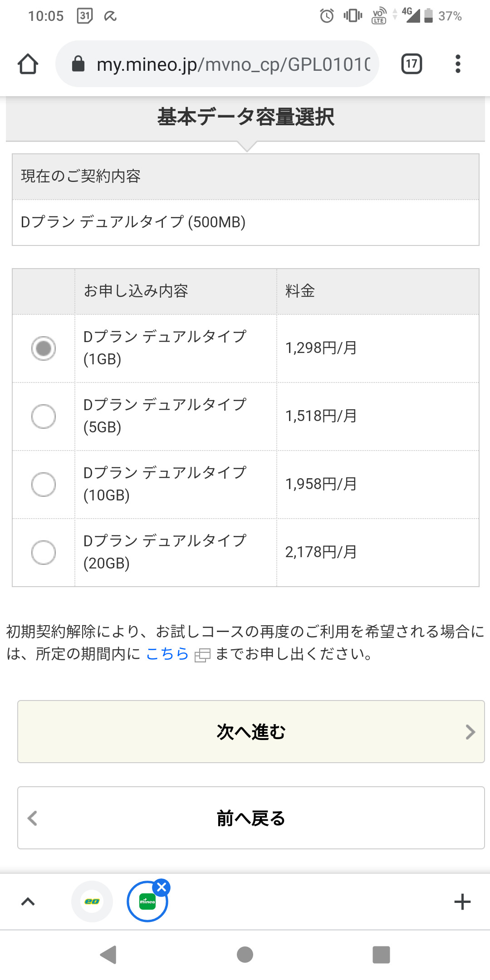The image size is (490, 980).
Task: Choose the 10GB plan radio button
Action: tap(44, 485)
